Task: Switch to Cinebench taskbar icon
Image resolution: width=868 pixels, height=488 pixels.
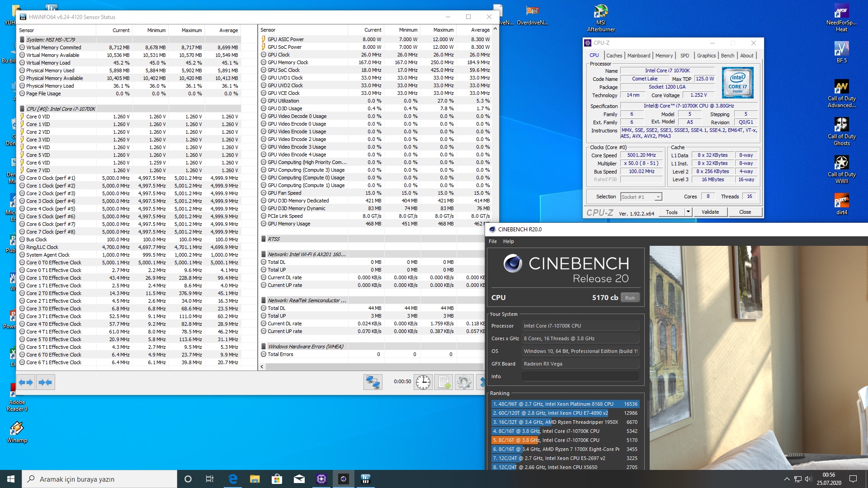Action: 344,479
